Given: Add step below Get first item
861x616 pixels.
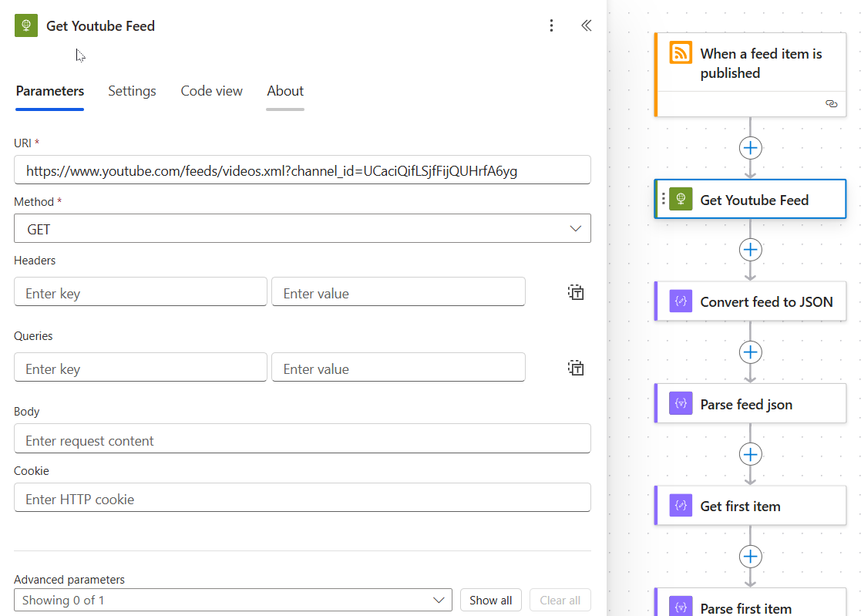Looking at the screenshot, I should (x=750, y=556).
